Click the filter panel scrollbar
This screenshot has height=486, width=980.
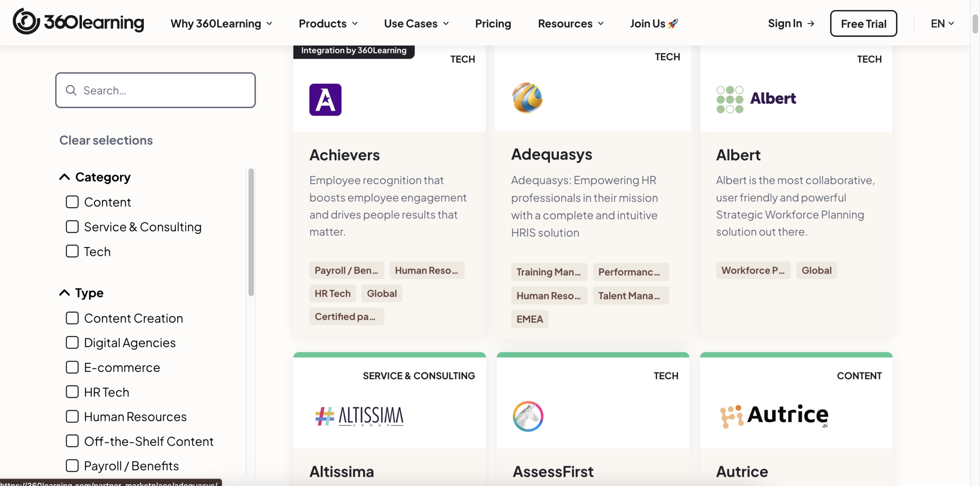click(x=251, y=232)
